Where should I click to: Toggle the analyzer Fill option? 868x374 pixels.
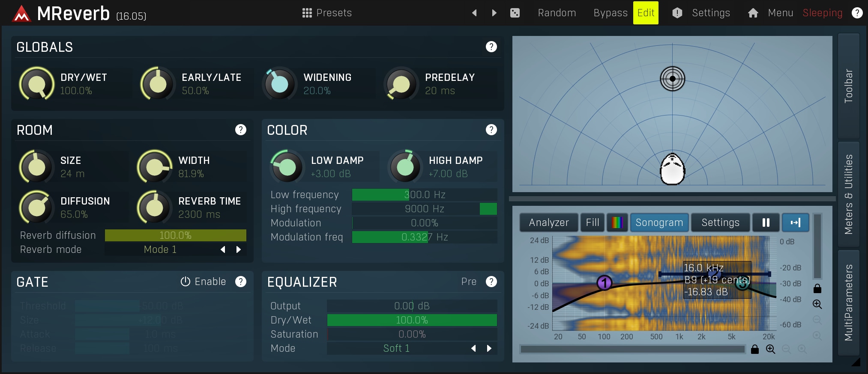593,223
